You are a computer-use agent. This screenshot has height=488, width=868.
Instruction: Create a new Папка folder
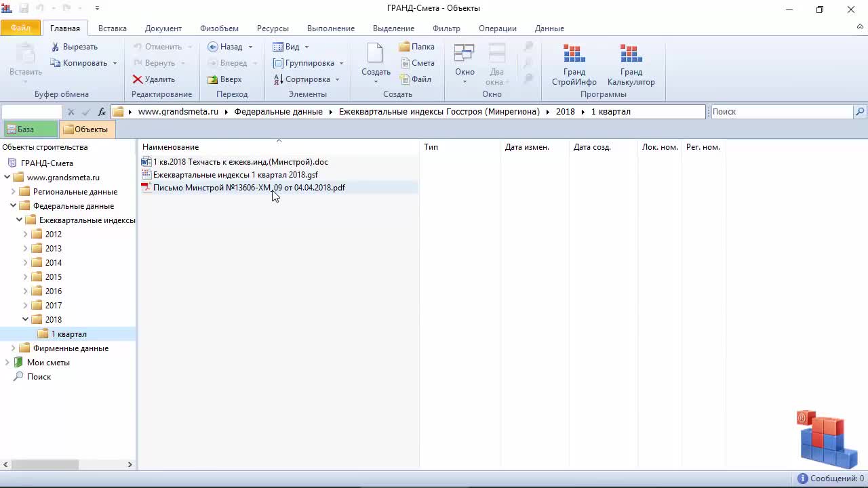[x=416, y=47]
